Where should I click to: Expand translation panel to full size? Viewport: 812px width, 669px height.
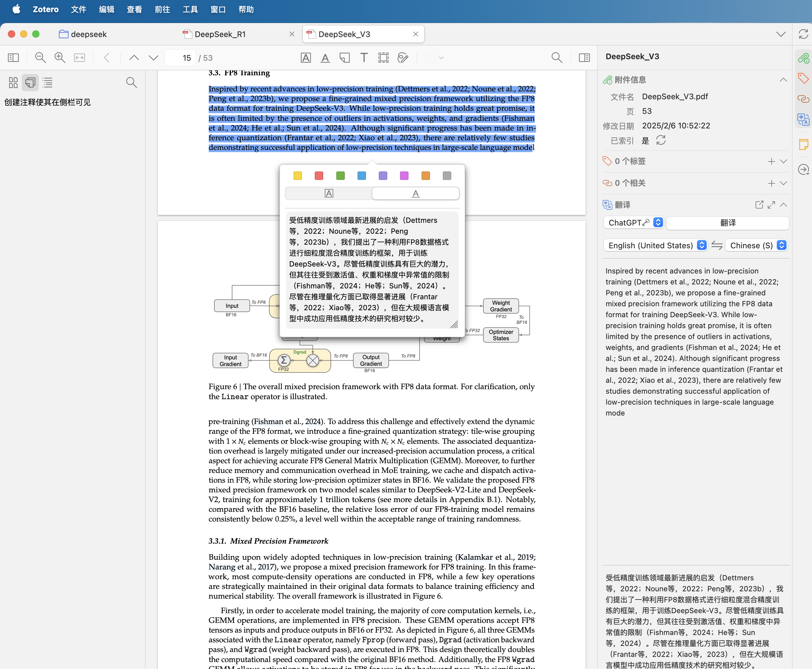(771, 205)
